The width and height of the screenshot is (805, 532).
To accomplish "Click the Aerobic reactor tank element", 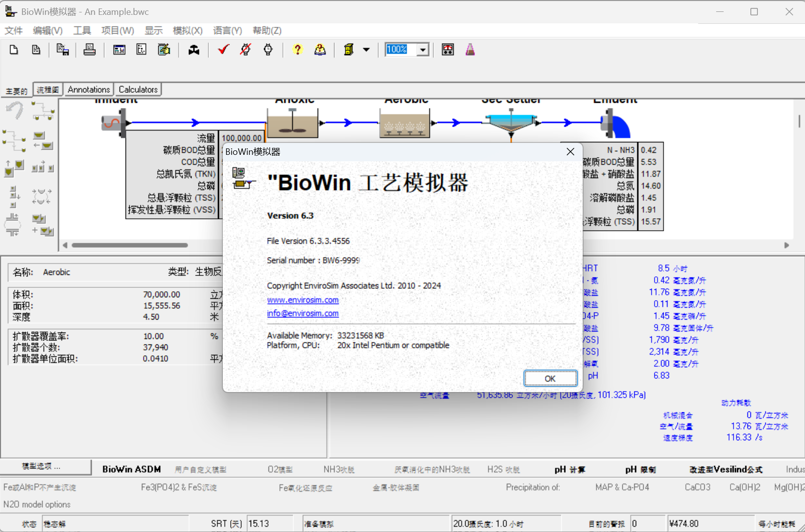I will click(x=404, y=124).
